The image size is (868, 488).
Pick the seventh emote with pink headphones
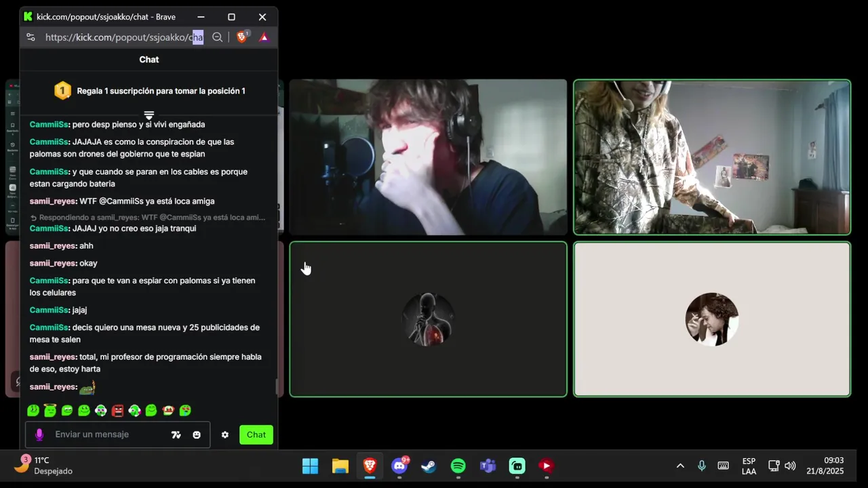coord(135,410)
